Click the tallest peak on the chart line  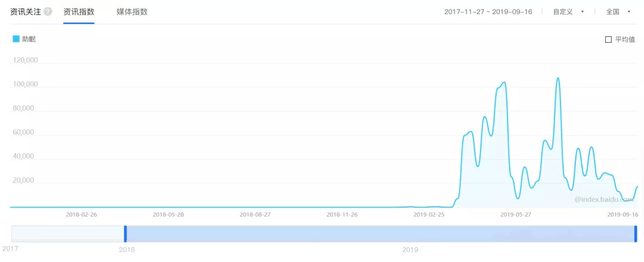click(x=558, y=78)
